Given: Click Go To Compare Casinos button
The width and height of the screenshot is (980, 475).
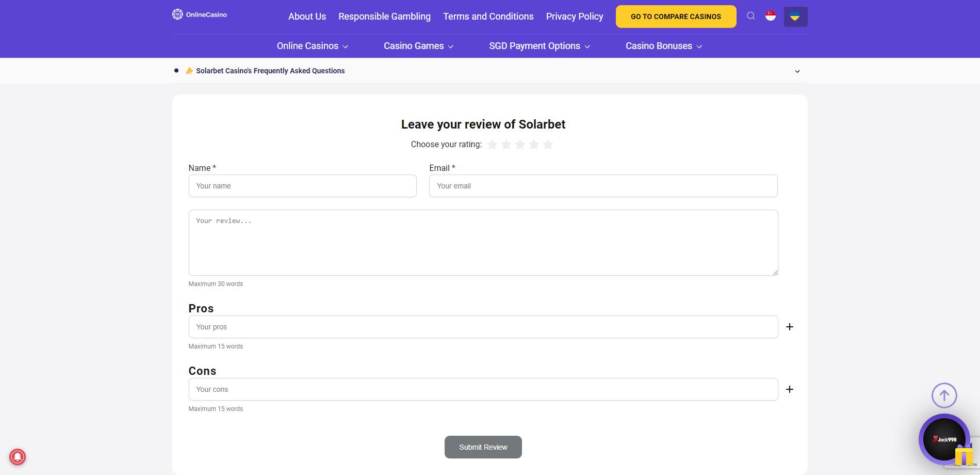Looking at the screenshot, I should 676,17.
